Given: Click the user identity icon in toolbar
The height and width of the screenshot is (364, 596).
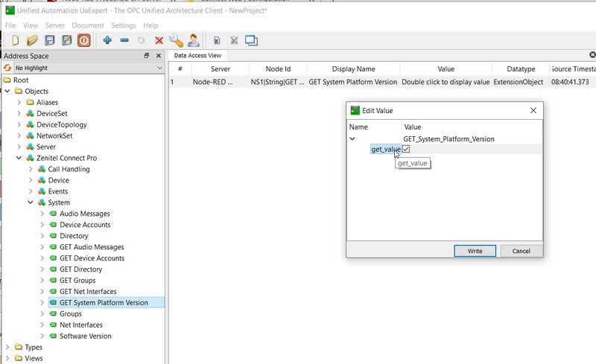Looking at the screenshot, I should (x=194, y=40).
